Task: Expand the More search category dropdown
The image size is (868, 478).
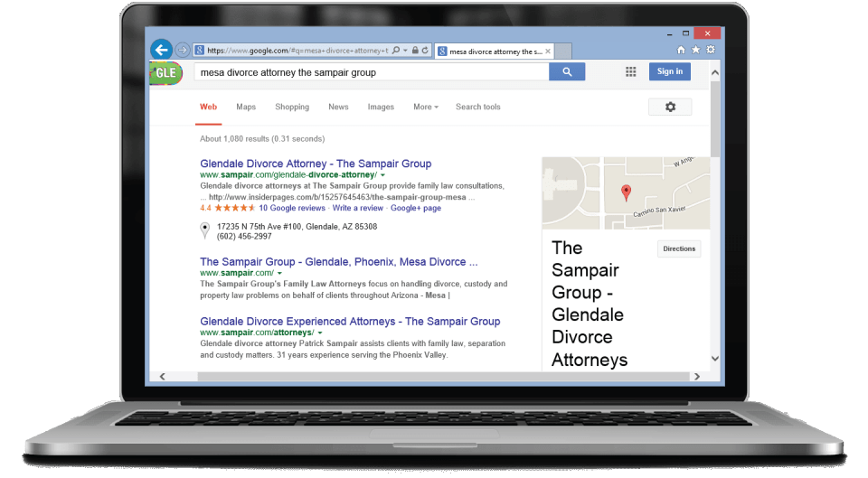Action: coord(425,107)
